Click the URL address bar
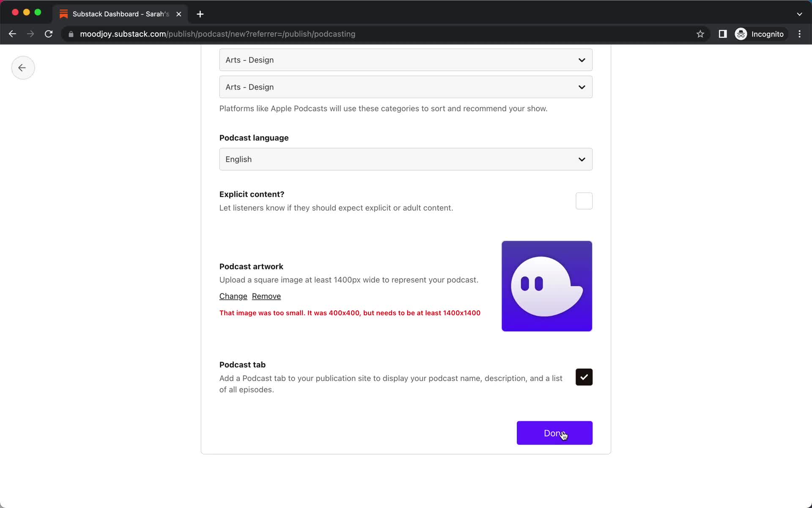Image resolution: width=812 pixels, height=508 pixels. click(386, 34)
